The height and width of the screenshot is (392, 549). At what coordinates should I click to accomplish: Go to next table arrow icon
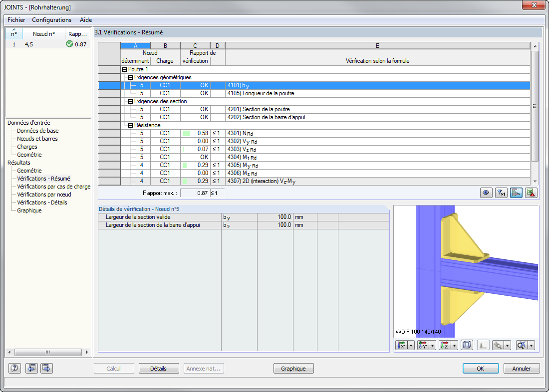(46, 368)
